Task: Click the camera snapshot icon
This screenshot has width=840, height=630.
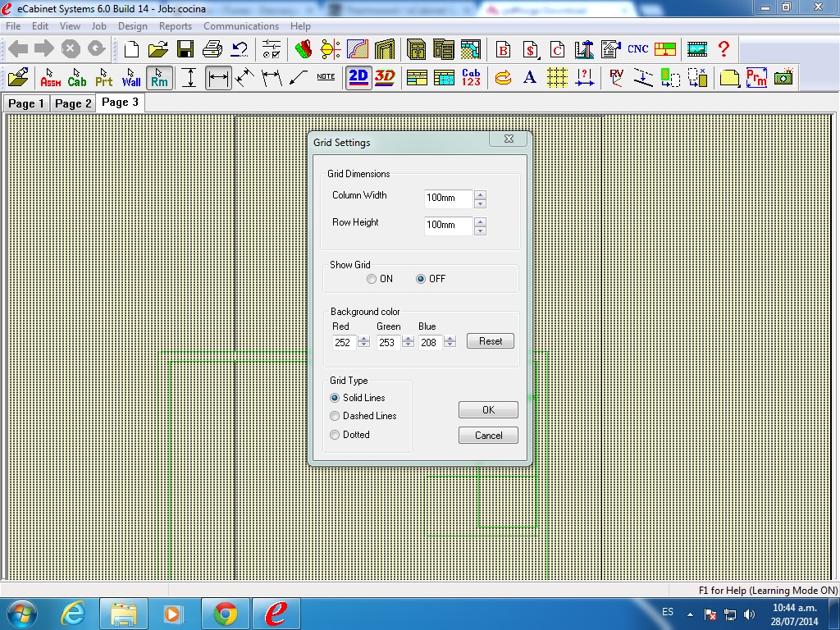Action: coord(783,78)
